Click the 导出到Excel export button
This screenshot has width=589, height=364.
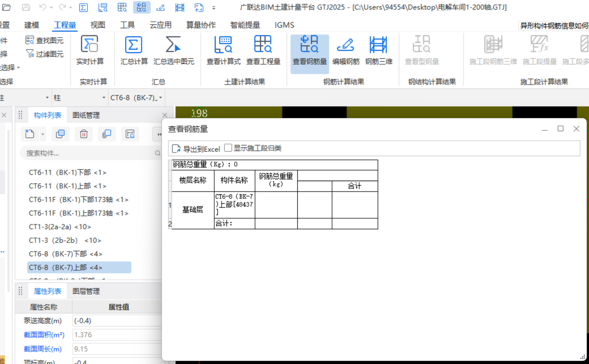pyautogui.click(x=196, y=148)
